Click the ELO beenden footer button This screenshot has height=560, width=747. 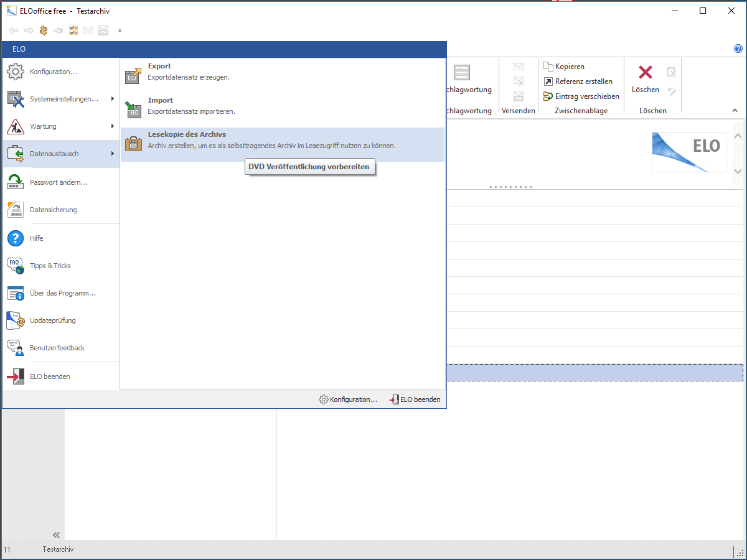tap(415, 399)
